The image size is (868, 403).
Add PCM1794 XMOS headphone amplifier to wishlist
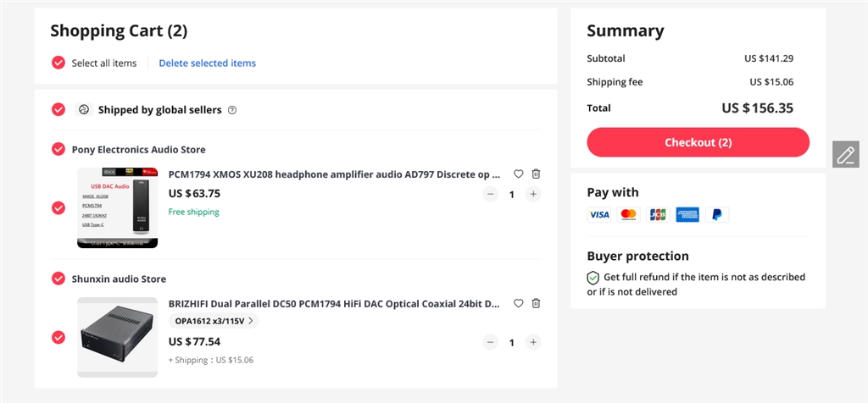click(519, 174)
